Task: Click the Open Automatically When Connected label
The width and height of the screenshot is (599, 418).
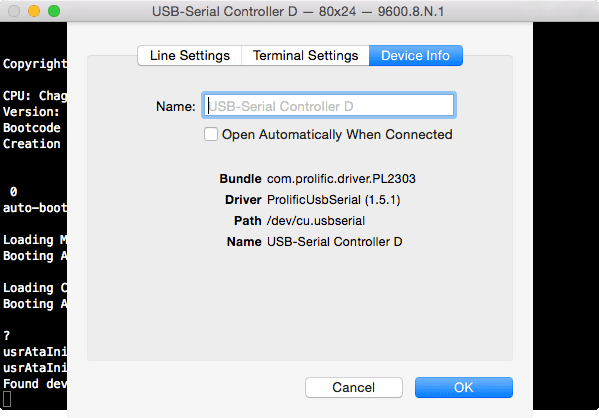Action: point(337,134)
